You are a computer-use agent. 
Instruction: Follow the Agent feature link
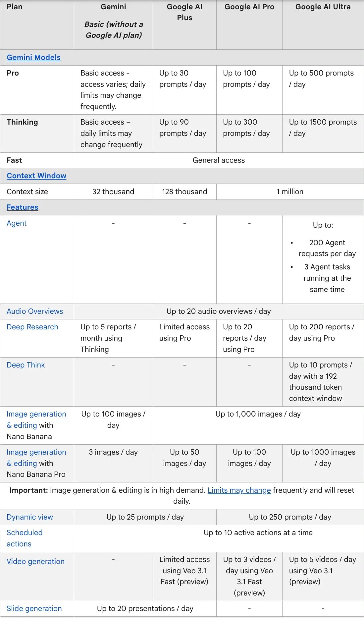[17, 223]
